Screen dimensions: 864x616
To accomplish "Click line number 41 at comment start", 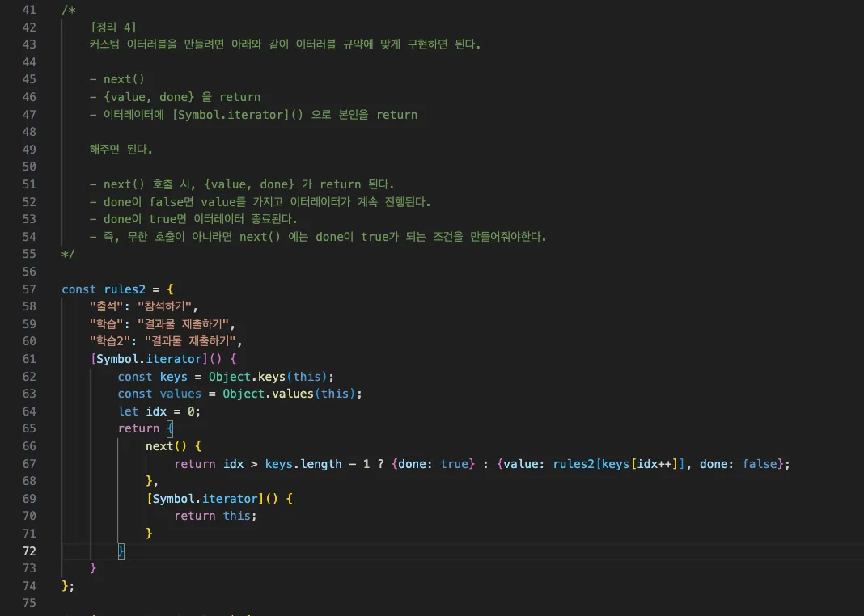I will (x=29, y=10).
